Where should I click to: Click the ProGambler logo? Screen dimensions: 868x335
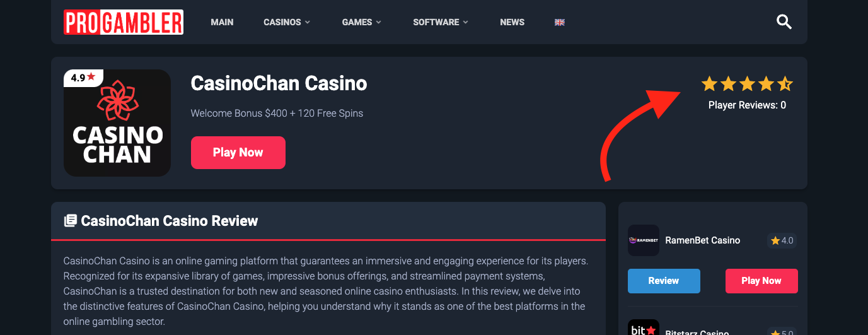(124, 22)
